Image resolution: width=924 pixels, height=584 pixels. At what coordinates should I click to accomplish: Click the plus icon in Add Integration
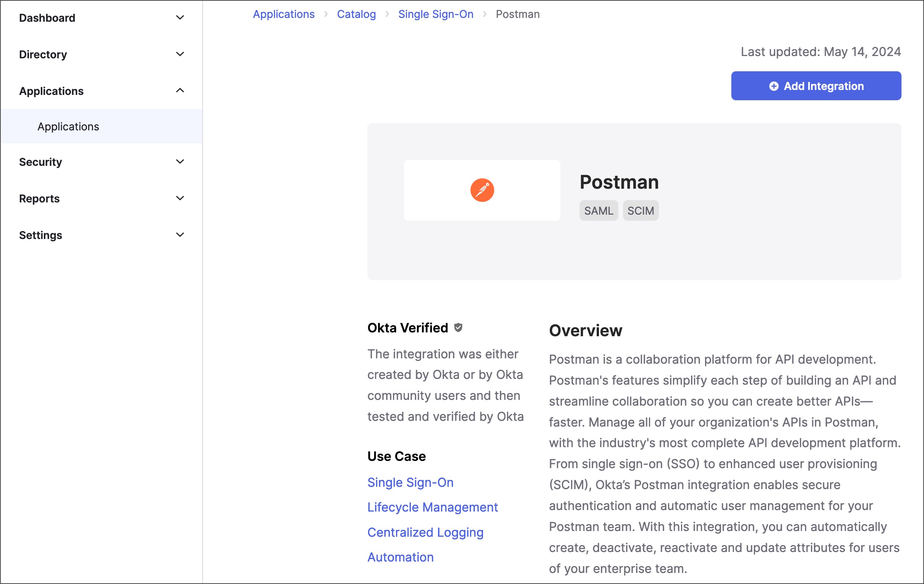click(774, 86)
